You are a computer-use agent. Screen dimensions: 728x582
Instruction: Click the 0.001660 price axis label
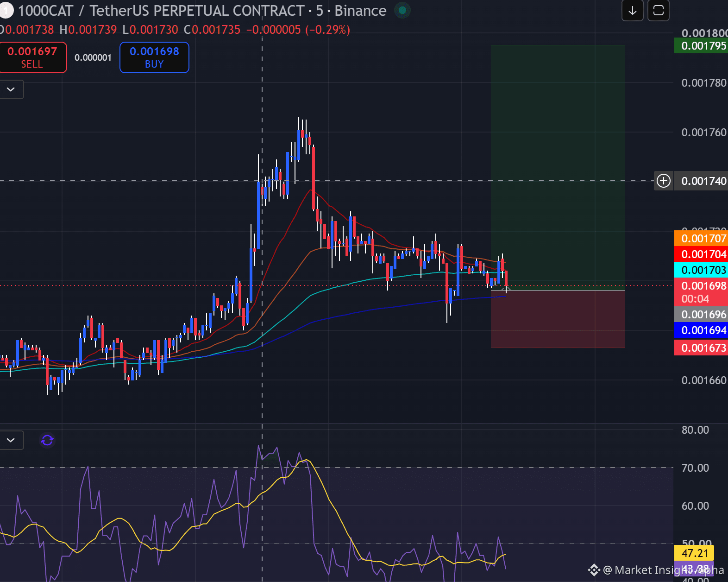(704, 380)
